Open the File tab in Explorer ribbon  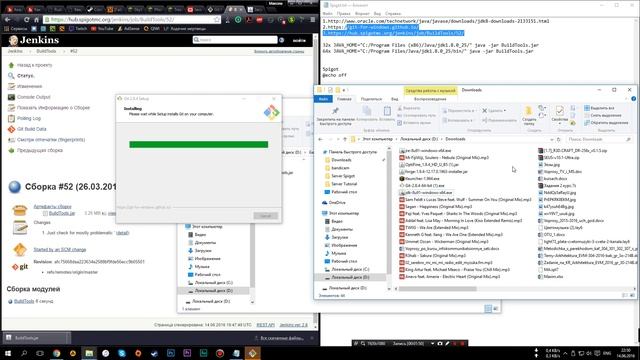coord(323,99)
